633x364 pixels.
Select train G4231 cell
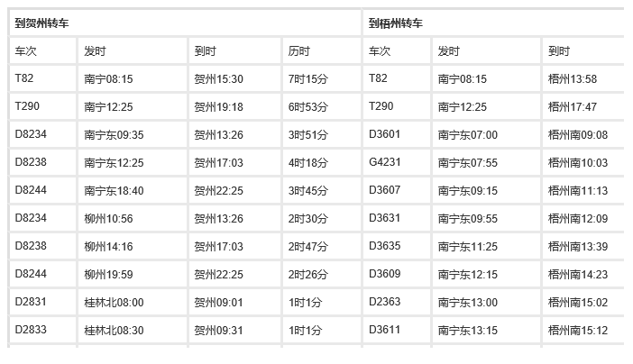click(383, 163)
